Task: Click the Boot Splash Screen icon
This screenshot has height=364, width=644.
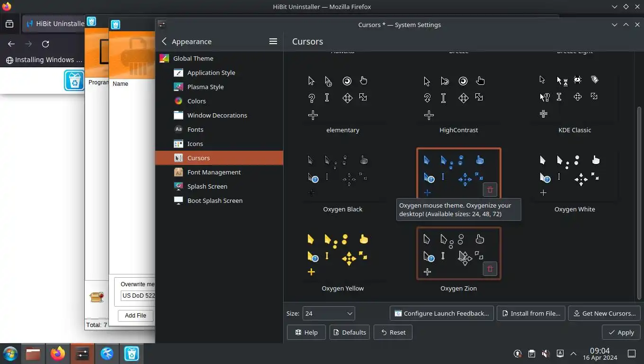Action: (x=179, y=200)
